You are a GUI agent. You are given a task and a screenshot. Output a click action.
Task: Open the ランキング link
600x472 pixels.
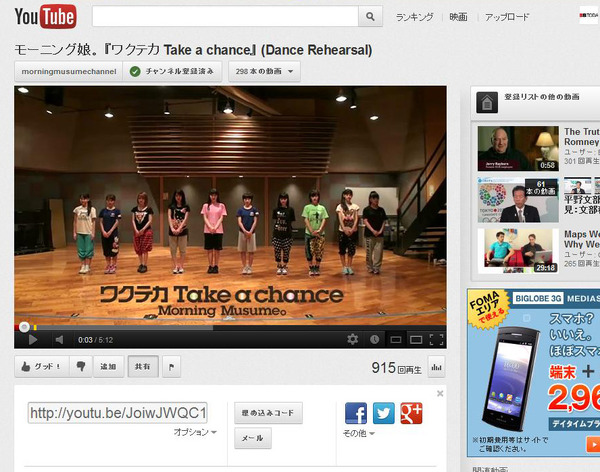(x=414, y=17)
